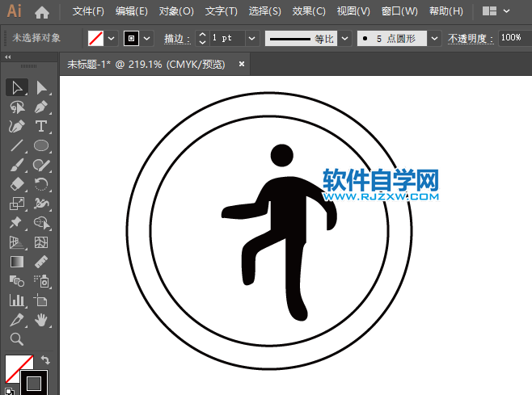The height and width of the screenshot is (395, 532).
Task: Expand the fill color dropdown arrow
Action: coord(112,38)
